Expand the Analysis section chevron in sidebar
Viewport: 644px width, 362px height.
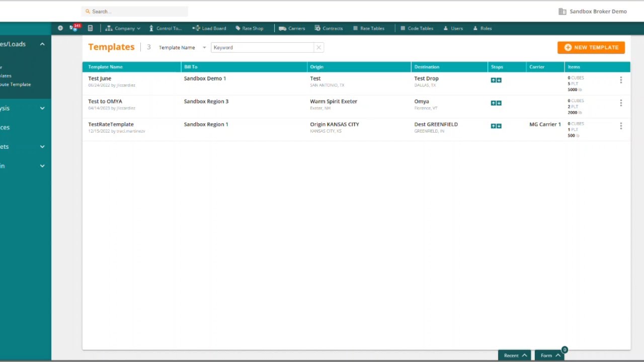(x=42, y=108)
